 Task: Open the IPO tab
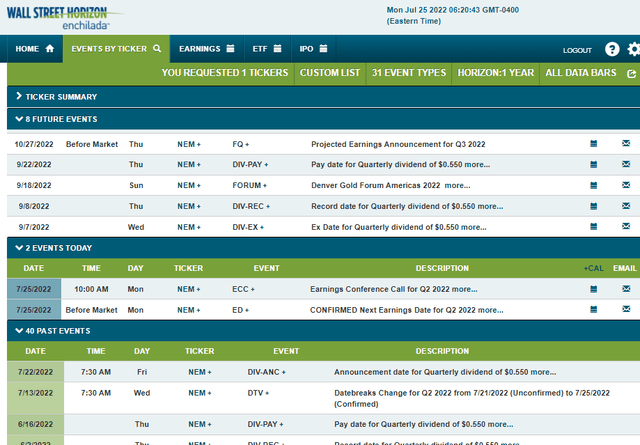pos(313,49)
